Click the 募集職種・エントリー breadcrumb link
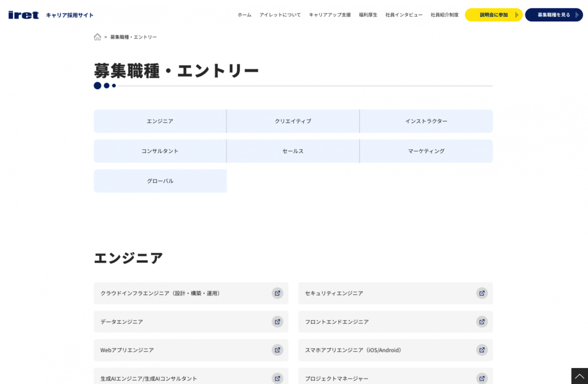 tap(133, 37)
